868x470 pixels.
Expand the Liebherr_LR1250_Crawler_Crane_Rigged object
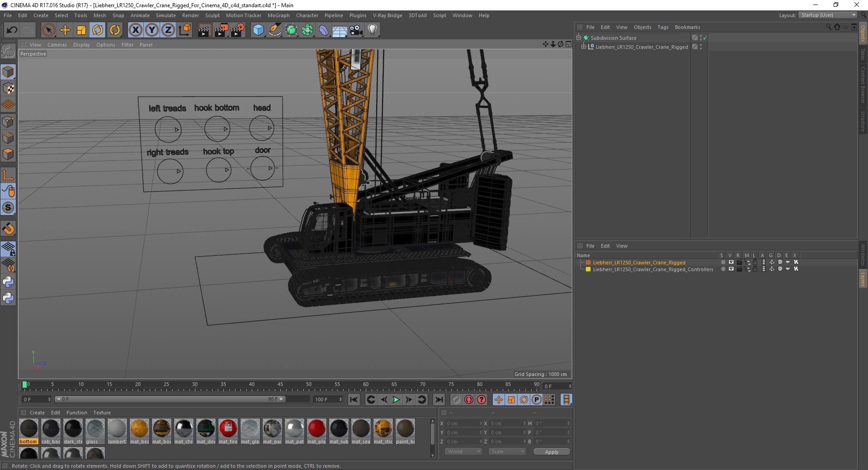(x=583, y=47)
